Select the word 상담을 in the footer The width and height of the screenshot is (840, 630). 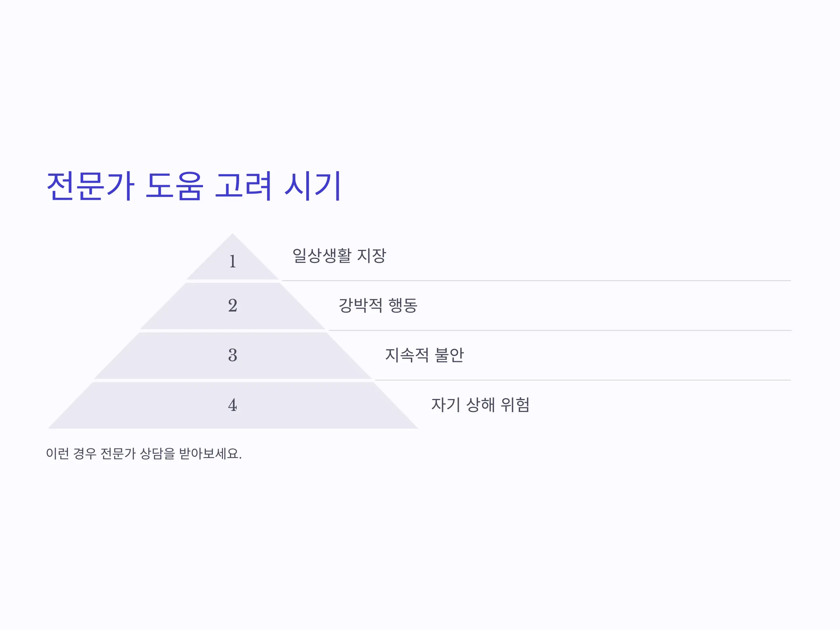click(x=157, y=453)
